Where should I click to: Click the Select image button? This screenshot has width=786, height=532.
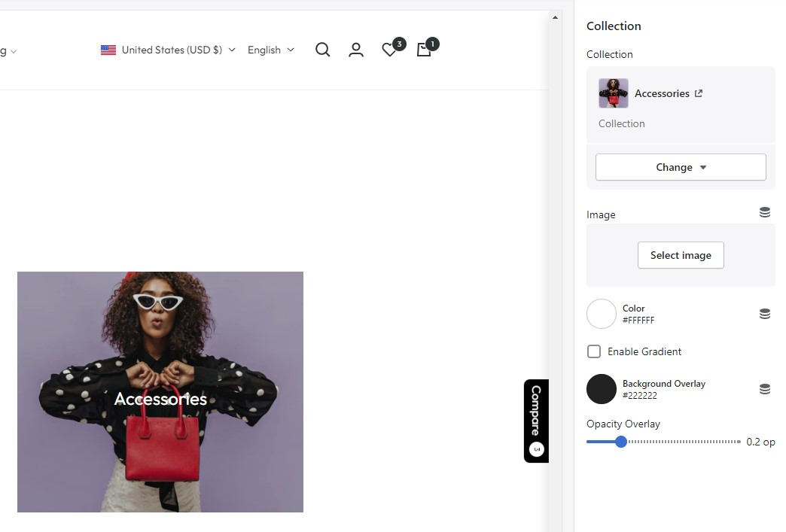[681, 255]
